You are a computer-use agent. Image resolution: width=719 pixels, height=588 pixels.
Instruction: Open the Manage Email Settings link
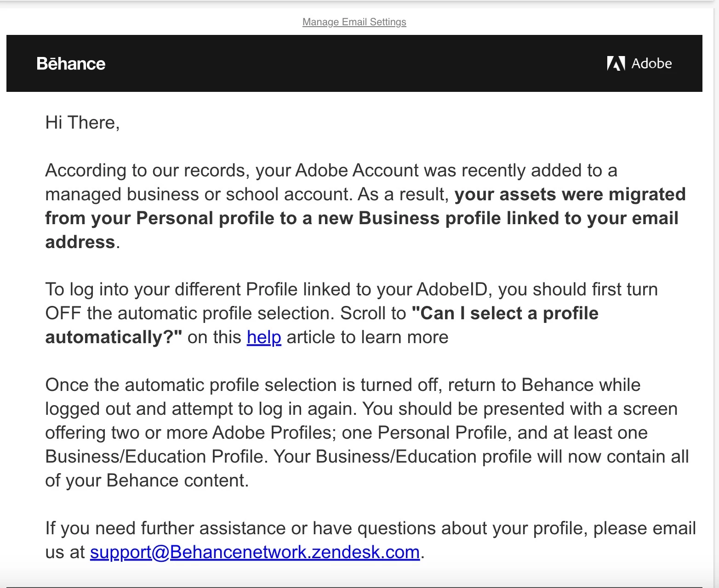point(354,22)
